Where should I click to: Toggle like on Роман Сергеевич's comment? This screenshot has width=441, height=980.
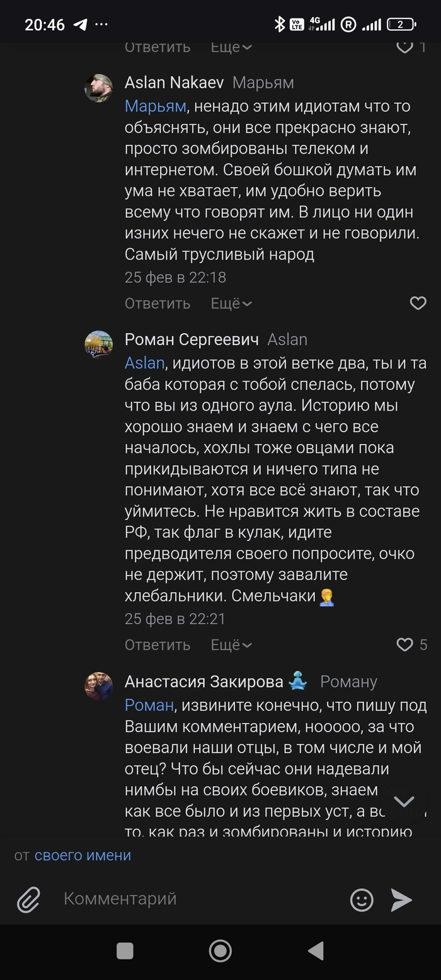(x=404, y=644)
